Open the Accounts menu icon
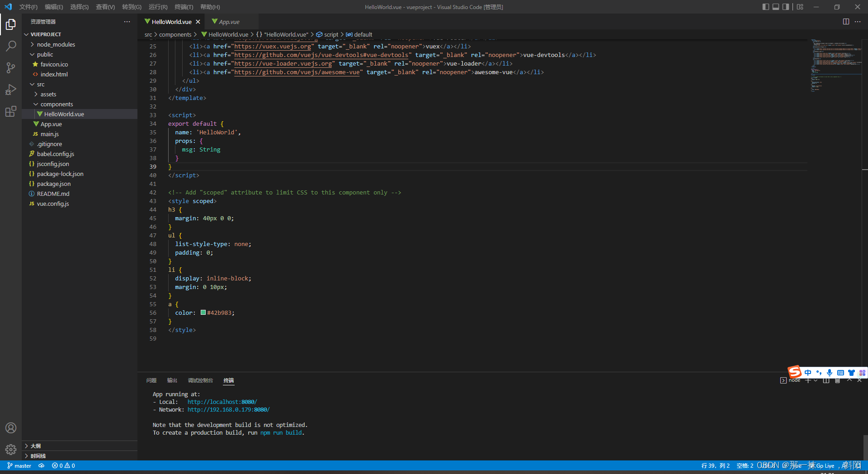The width and height of the screenshot is (868, 474). pos(11,428)
